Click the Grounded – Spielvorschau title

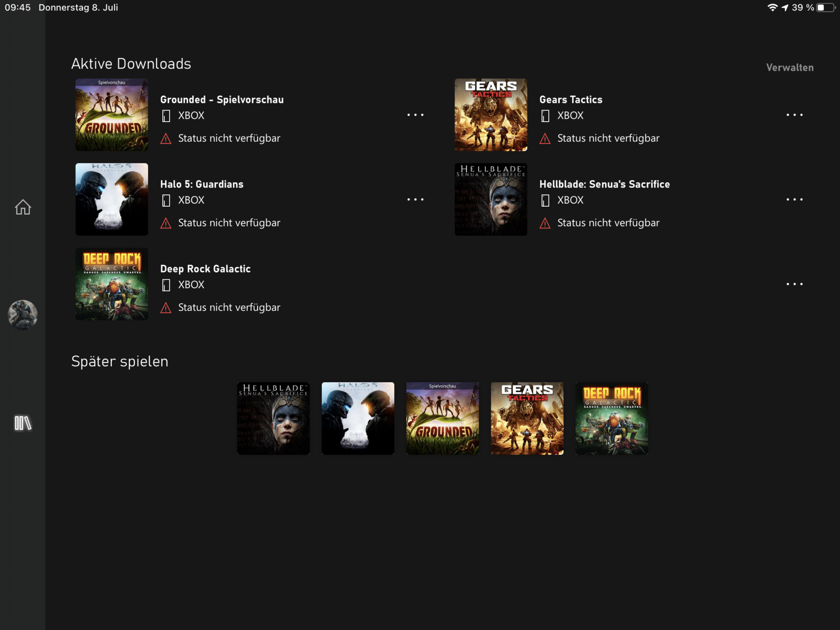222,100
